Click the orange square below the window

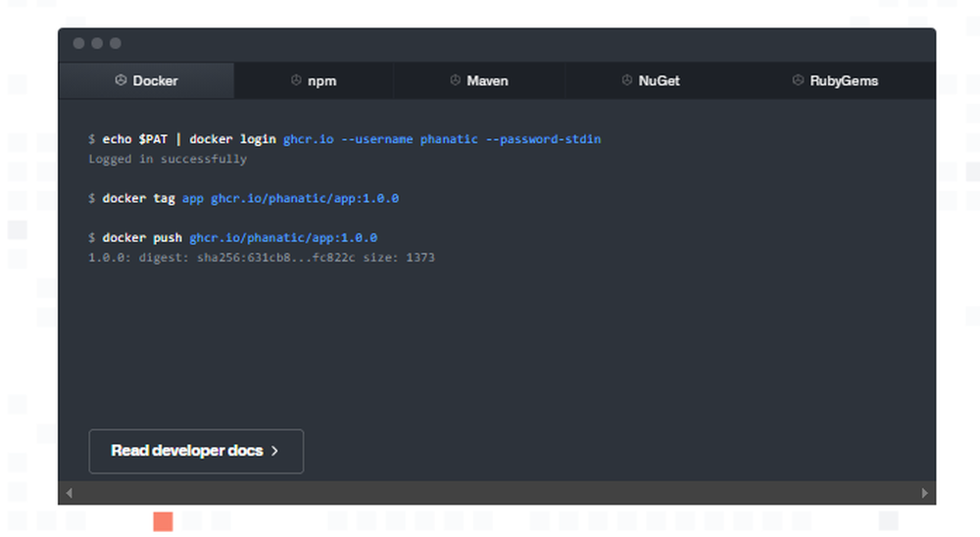163,521
